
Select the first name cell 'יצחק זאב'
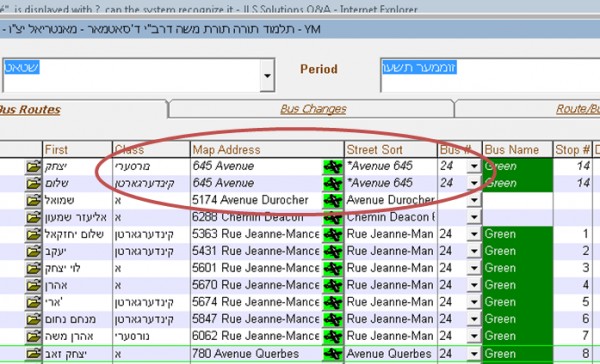tap(77, 354)
